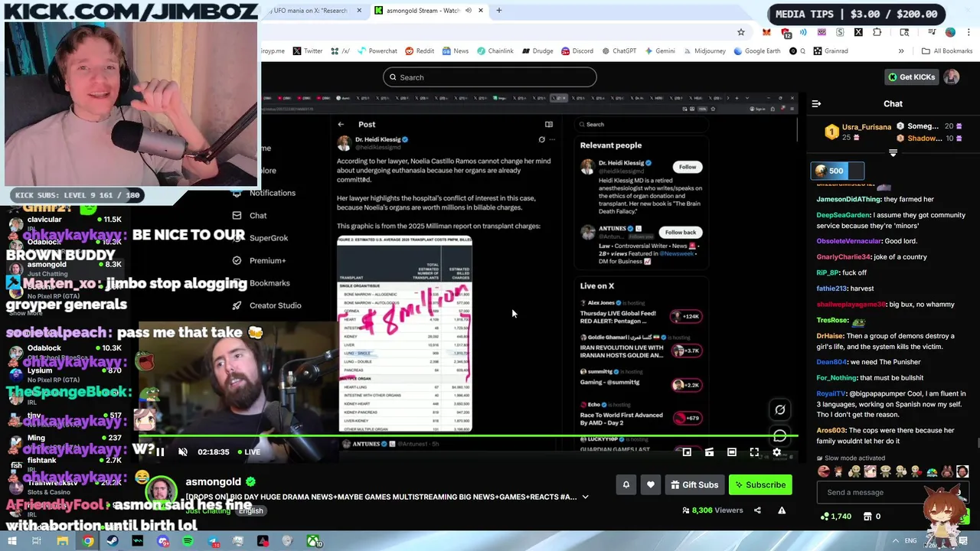Open the MetaMask fox extension
The height and width of the screenshot is (551, 980).
(766, 32)
